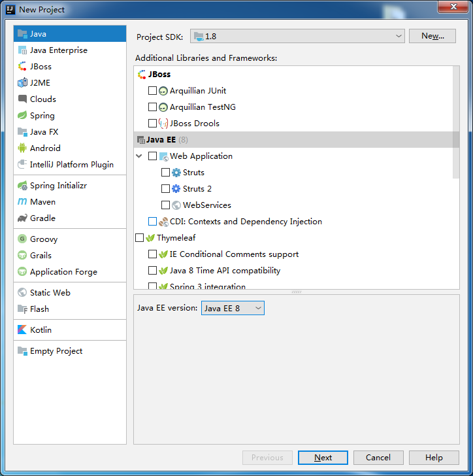Click the Thymeleaf leaf icon

[x=150, y=238]
